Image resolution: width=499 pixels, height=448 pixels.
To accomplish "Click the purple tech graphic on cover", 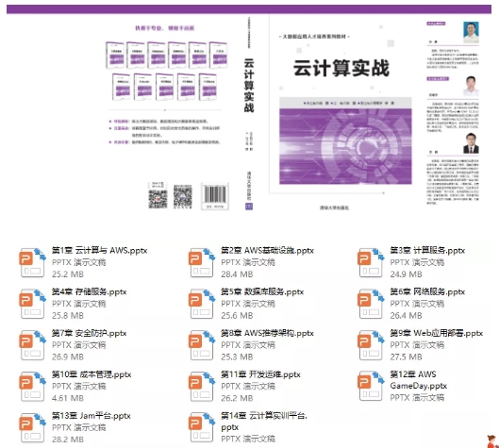I will (x=345, y=146).
